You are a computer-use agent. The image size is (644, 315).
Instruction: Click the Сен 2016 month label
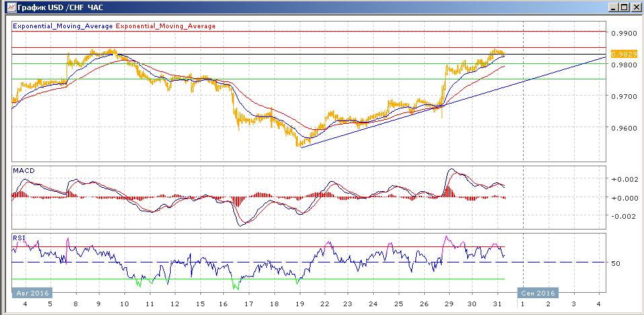536,292
